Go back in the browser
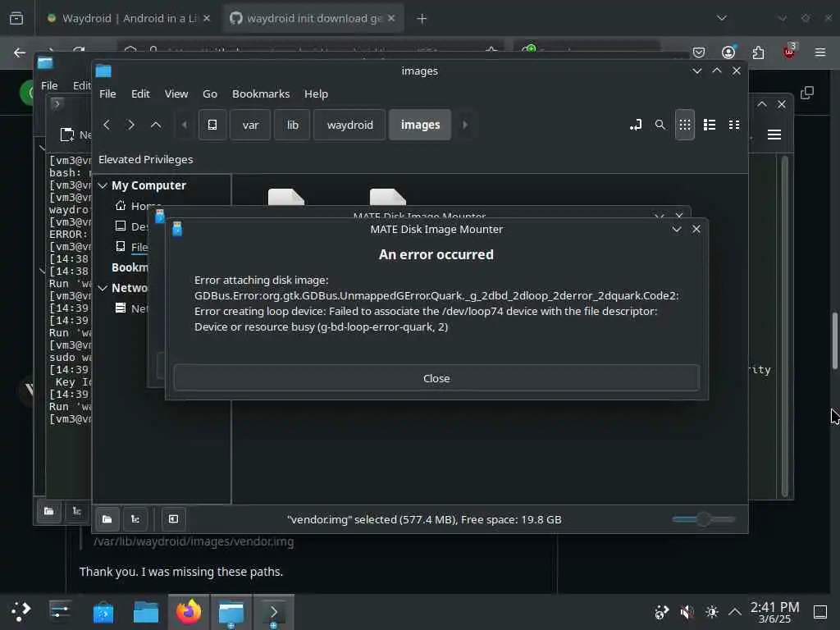Screen dimensions: 840x630 point(20,52)
